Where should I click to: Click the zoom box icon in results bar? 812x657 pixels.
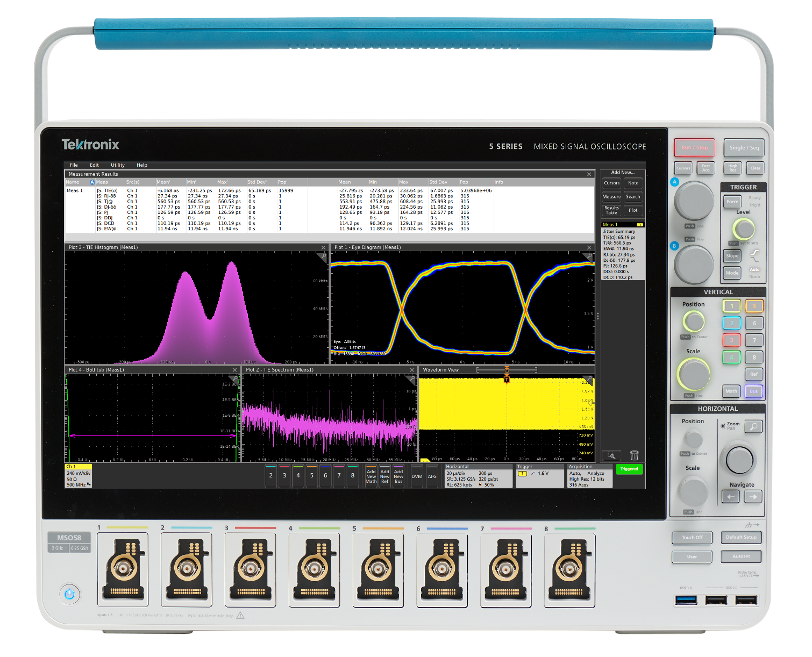coord(611,455)
